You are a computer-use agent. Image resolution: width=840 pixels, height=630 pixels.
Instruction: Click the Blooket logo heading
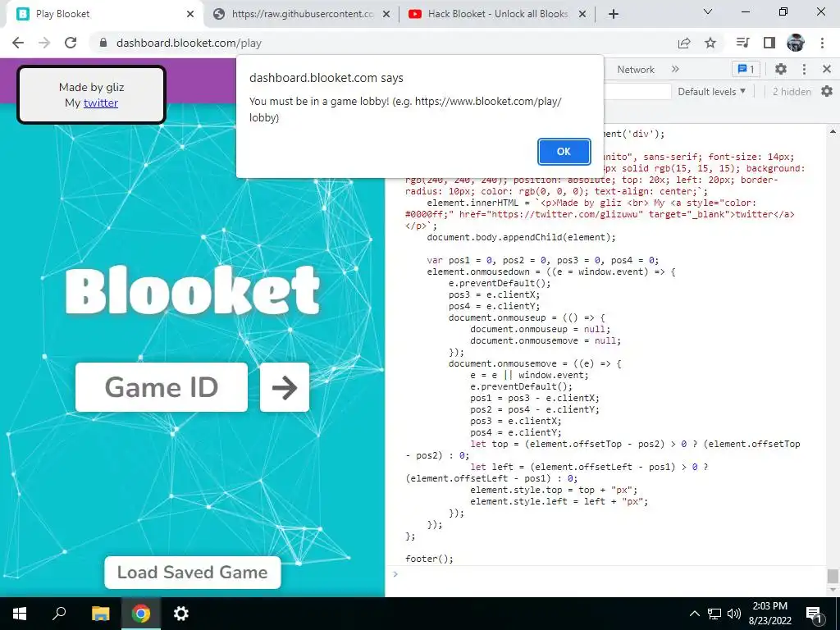tap(192, 290)
